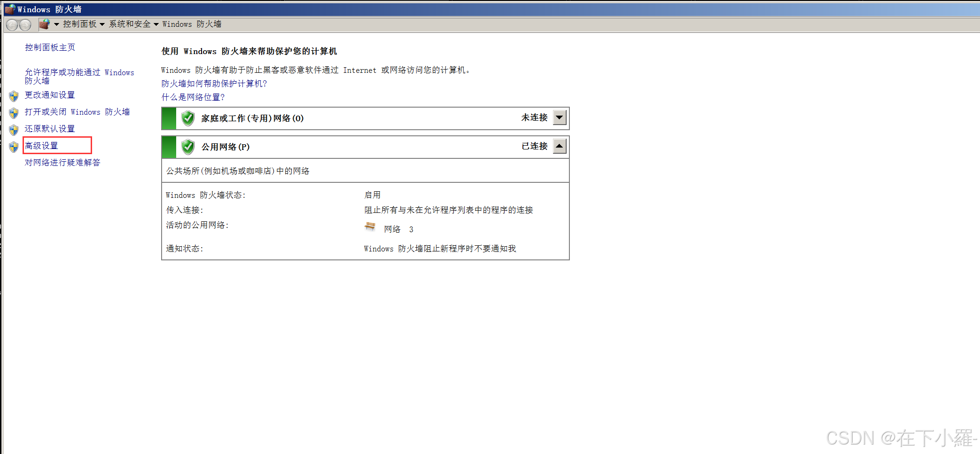Click Windows 防火墙 in the breadcrumb
The width and height of the screenshot is (980, 454).
pos(192,24)
